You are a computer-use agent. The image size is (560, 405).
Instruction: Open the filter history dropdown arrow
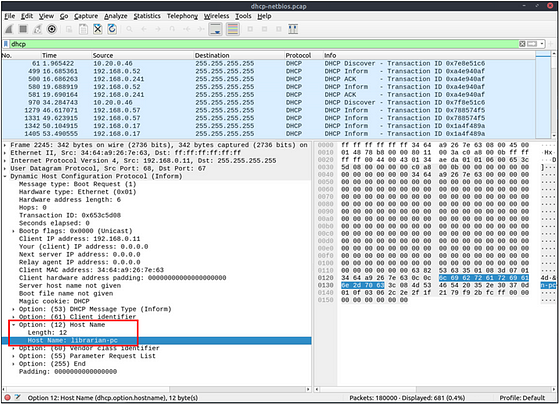point(542,44)
